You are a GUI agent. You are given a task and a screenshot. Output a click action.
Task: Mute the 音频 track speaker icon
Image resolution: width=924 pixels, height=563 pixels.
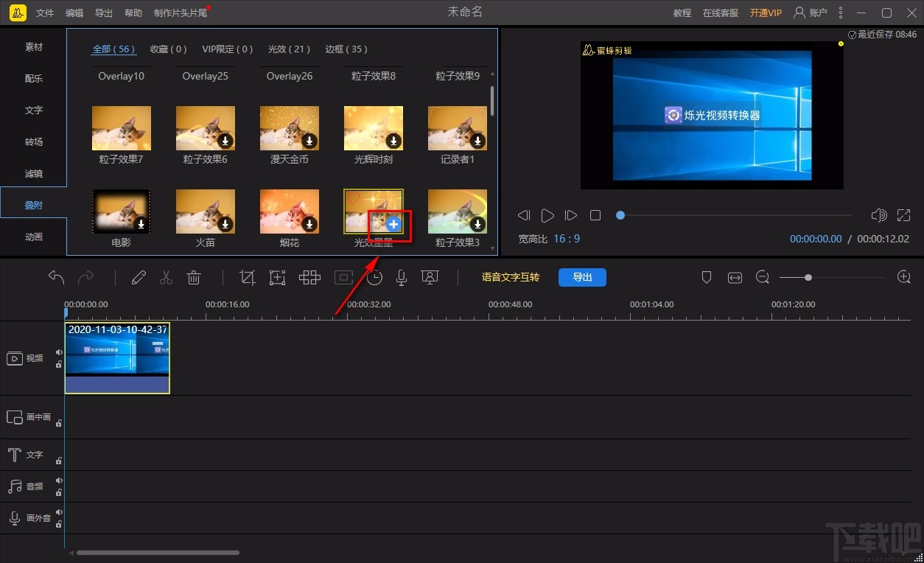(59, 480)
